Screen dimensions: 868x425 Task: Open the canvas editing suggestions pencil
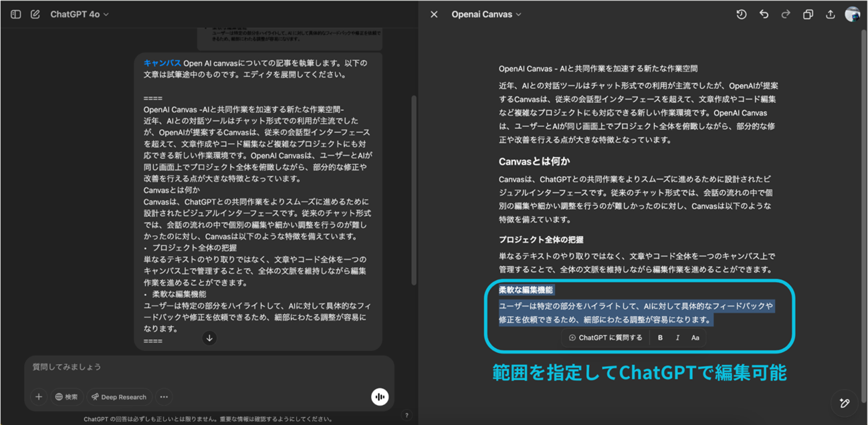coord(844,403)
